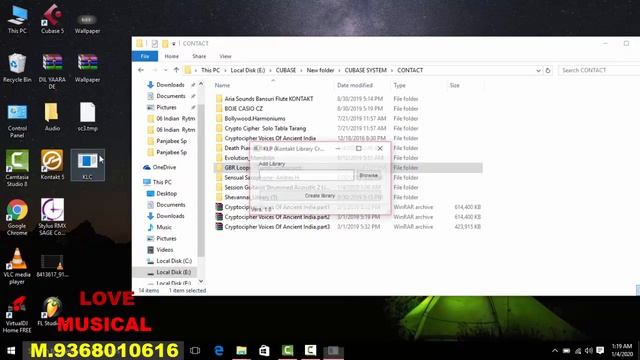Select the desktop This PC icon
640x360 pixels.
(17, 19)
